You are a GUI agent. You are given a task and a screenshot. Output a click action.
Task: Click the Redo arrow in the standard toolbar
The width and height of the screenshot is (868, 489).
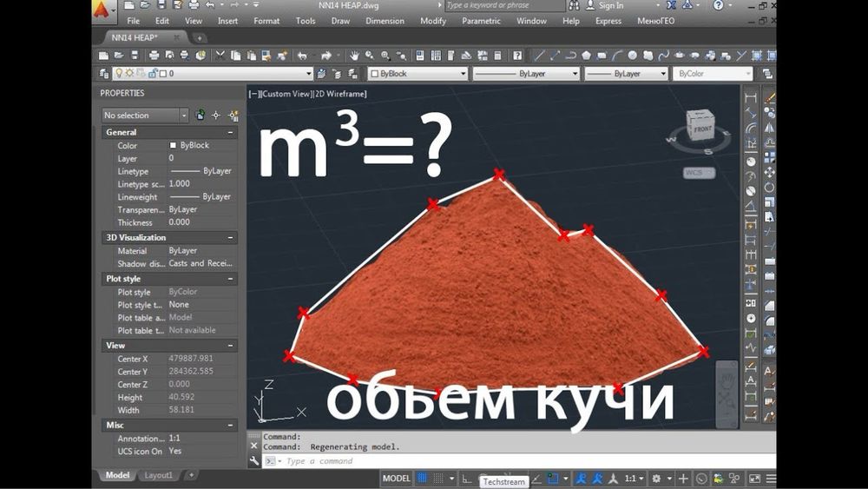[326, 56]
